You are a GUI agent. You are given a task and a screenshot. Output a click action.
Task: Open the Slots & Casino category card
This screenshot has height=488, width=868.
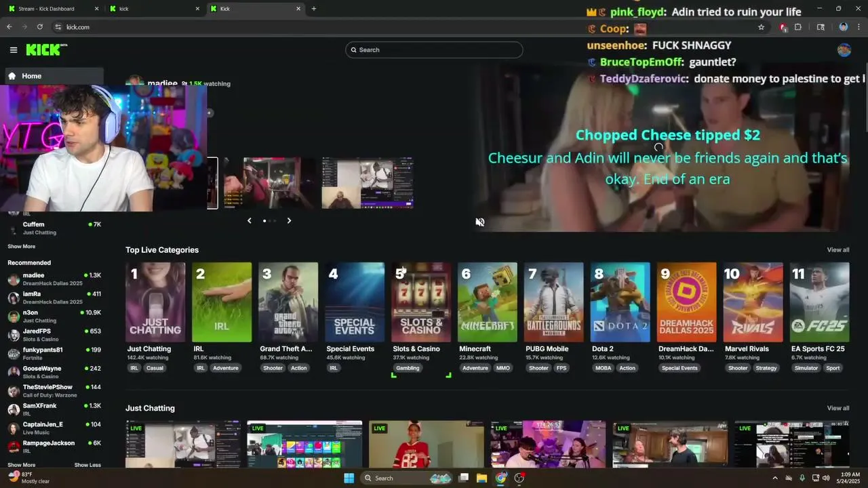(x=421, y=302)
